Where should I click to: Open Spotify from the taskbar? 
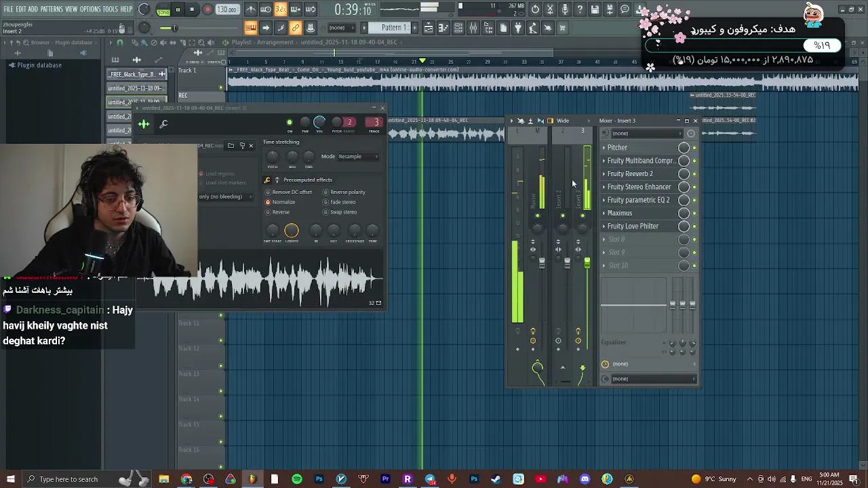pos(297,479)
